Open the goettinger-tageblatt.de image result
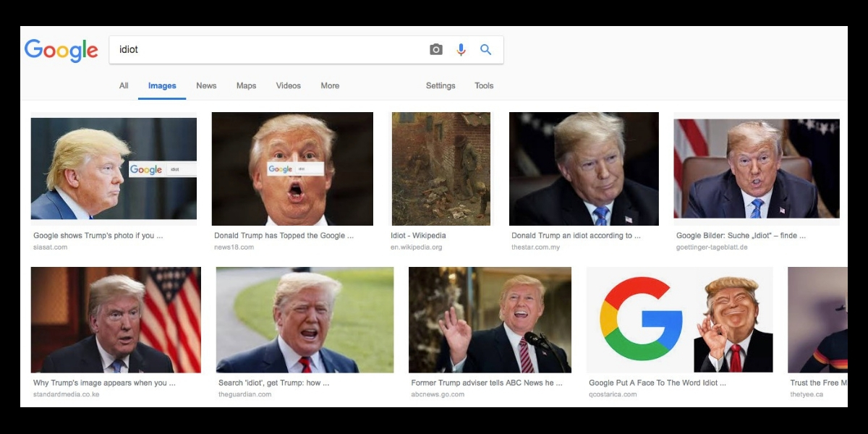Screen dimensions: 868x434 tap(757, 169)
